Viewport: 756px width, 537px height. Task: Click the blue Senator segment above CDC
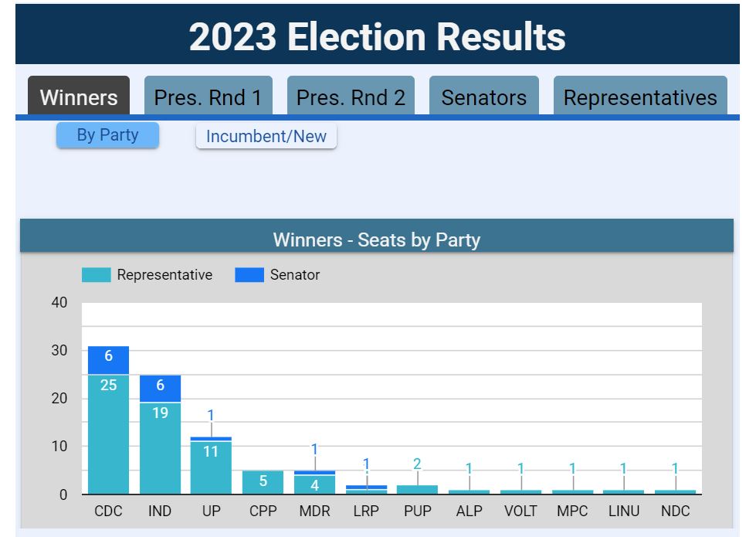click(108, 359)
